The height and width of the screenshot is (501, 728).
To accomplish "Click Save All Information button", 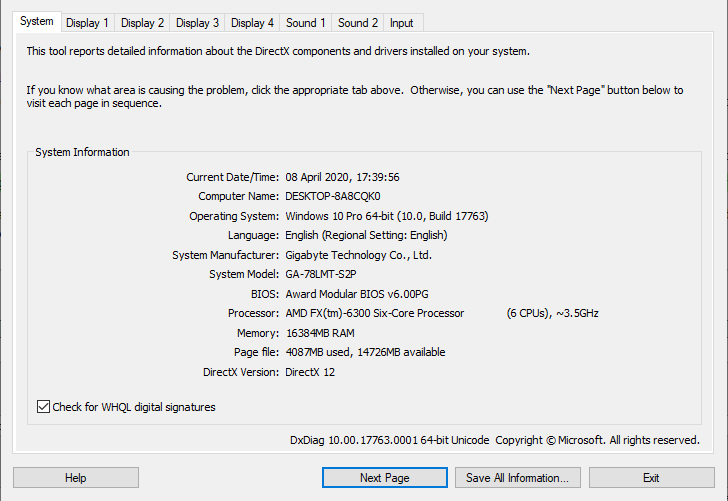I will coord(517,478).
